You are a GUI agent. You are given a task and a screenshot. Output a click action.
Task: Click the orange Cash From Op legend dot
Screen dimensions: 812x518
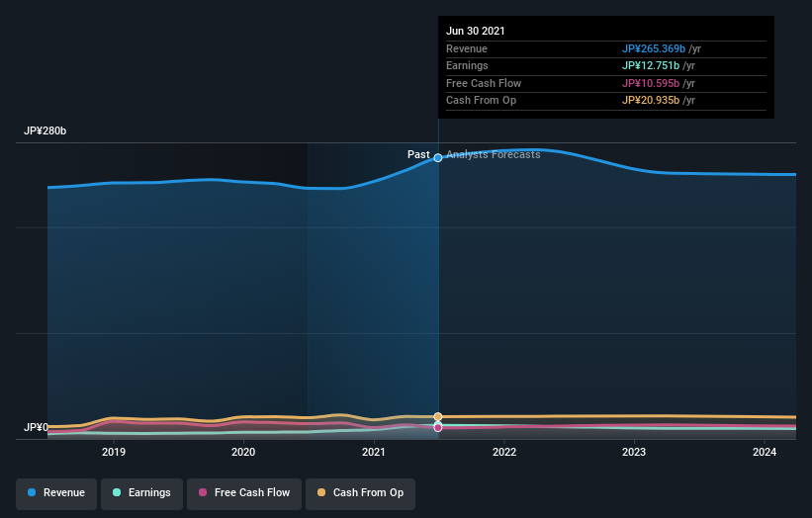(x=321, y=492)
